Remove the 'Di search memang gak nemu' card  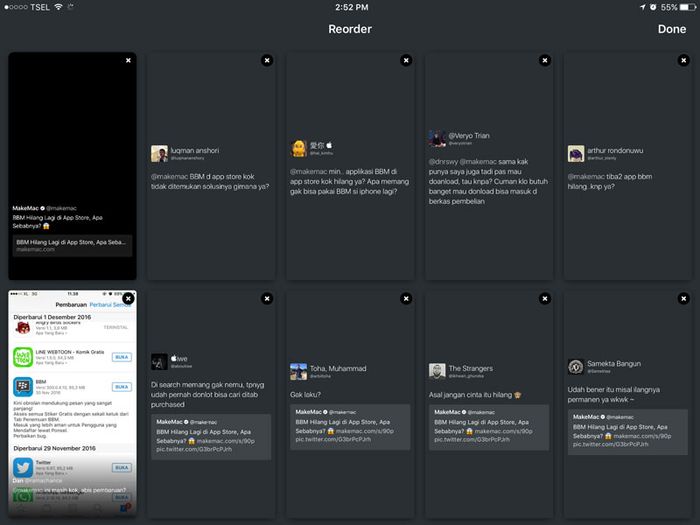[267, 299]
